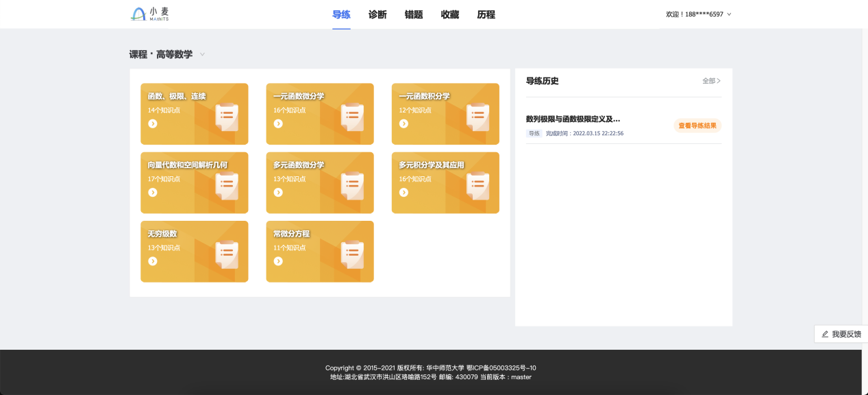Open 数列极限与函数极限定义及 history entry

click(573, 119)
